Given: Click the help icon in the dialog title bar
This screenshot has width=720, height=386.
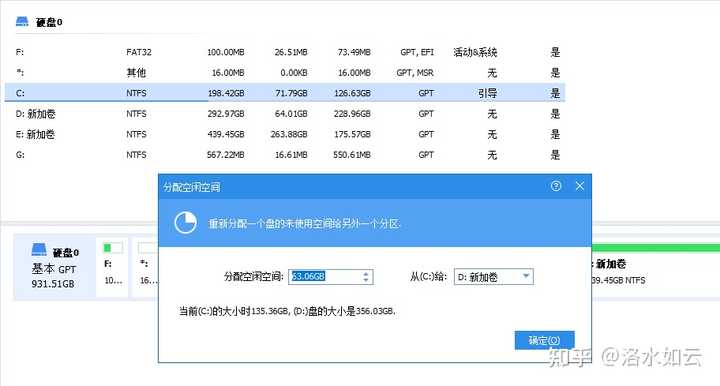Looking at the screenshot, I should [556, 186].
